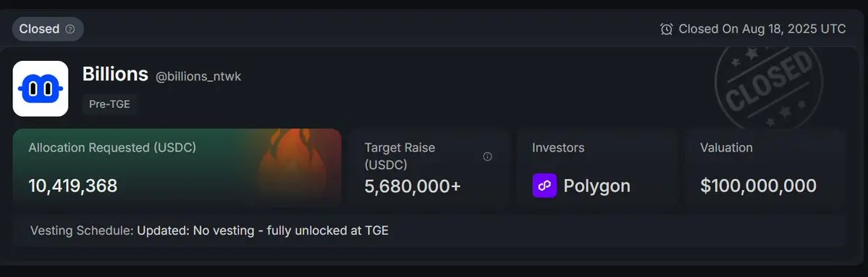Click the Billions robot logo icon
868x277 pixels.
point(41,88)
